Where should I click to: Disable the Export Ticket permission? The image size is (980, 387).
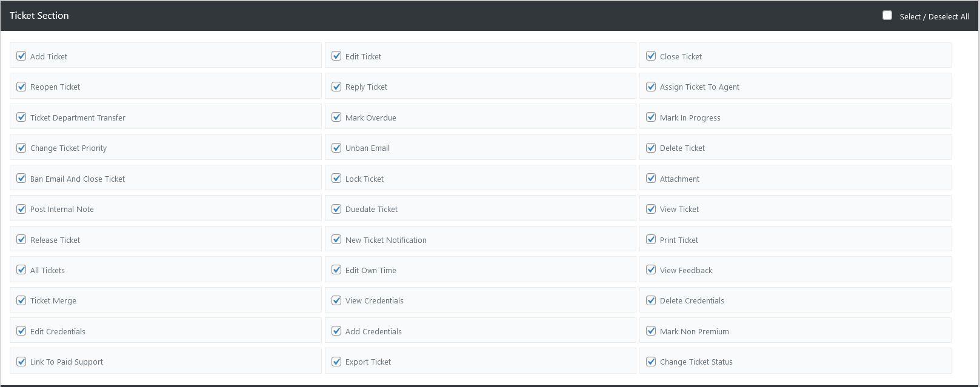click(x=336, y=362)
